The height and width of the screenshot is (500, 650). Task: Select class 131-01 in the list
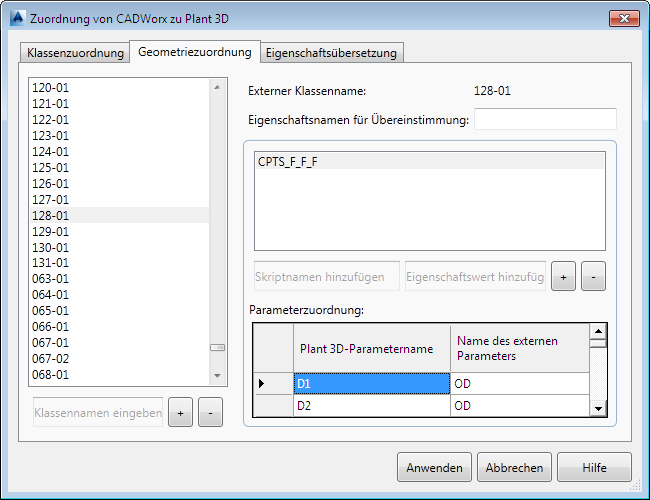[x=120, y=263]
